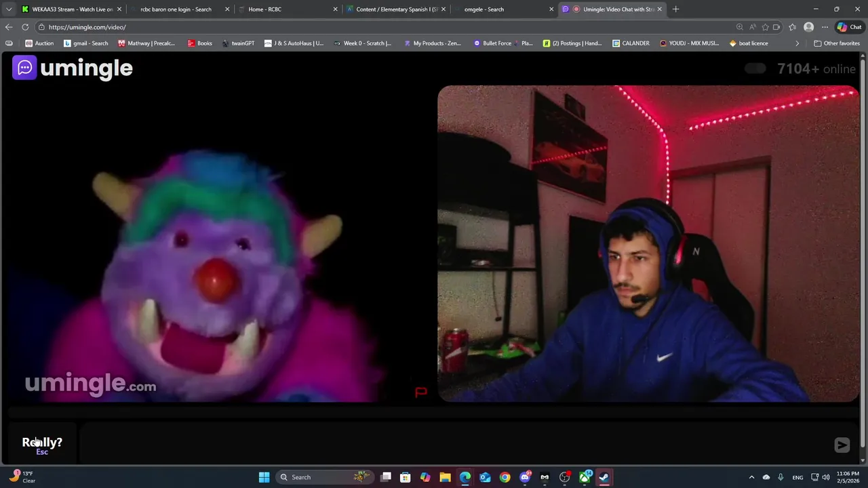868x488 pixels.
Task: Open Google Chrome from the taskbar
Action: 505,477
